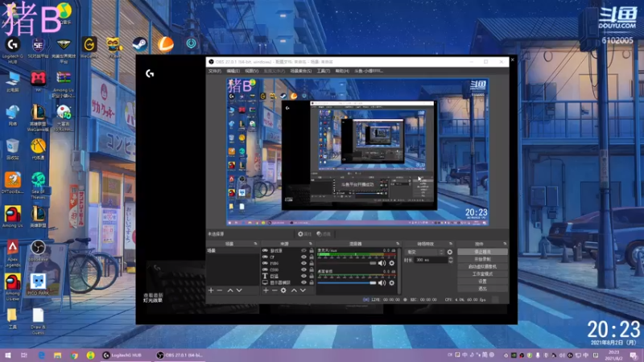Open 设置 settings from Controls panel
Screen dimensions: 644x362
pyautogui.click(x=482, y=281)
